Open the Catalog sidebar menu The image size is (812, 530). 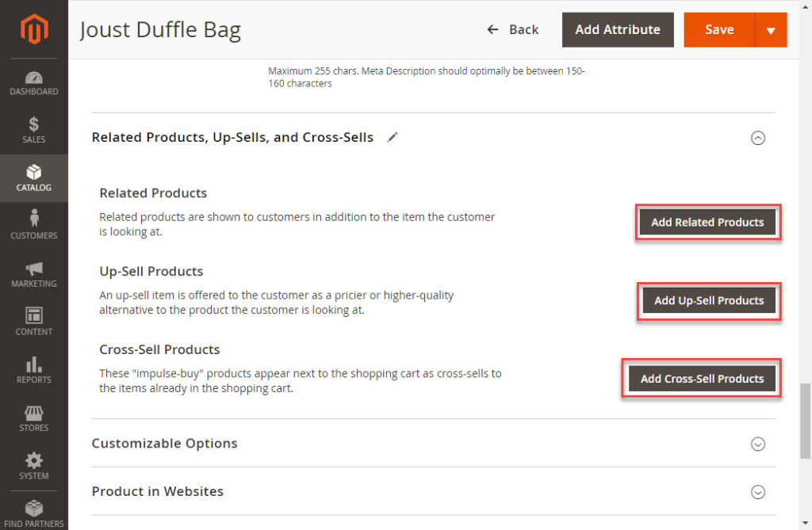(34, 178)
